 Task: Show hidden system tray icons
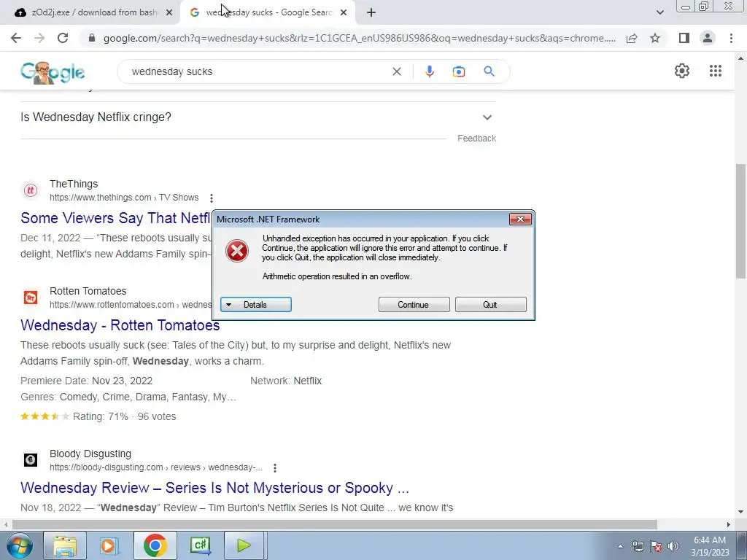(620, 546)
